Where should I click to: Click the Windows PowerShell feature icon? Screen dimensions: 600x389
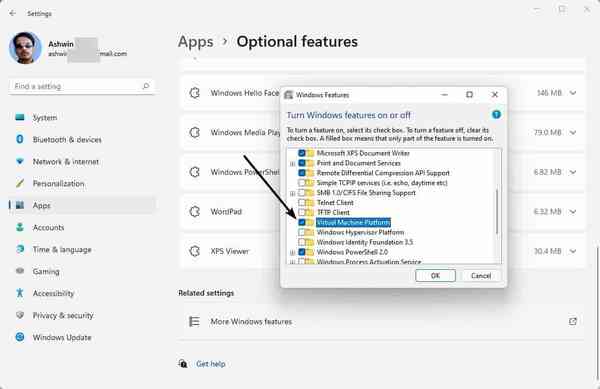(195, 172)
